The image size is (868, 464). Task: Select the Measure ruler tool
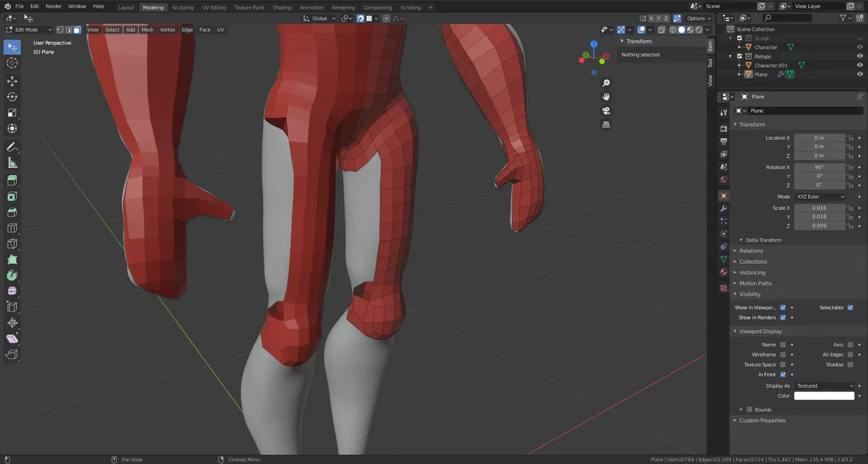(12, 163)
